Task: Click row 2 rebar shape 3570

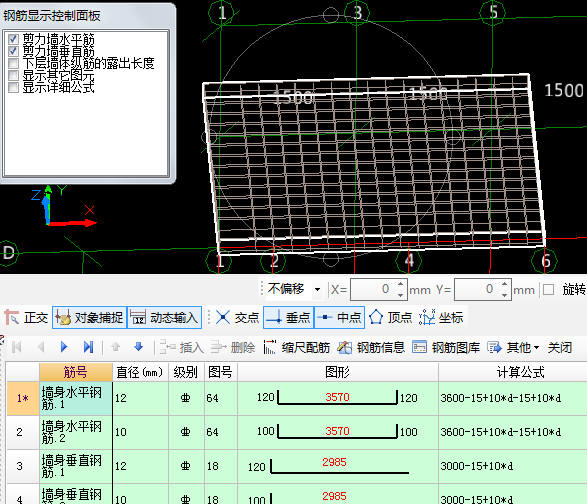Action: (337, 432)
